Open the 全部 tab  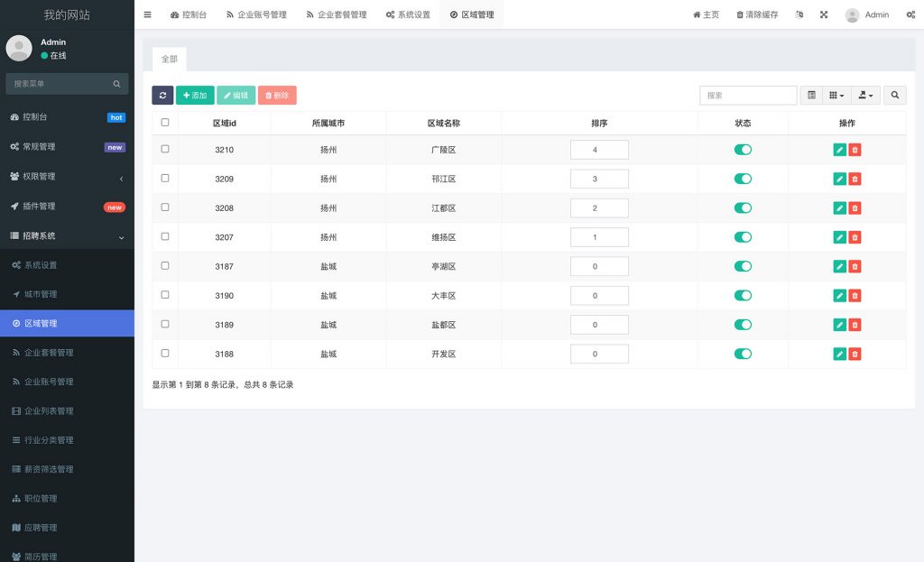[x=170, y=59]
